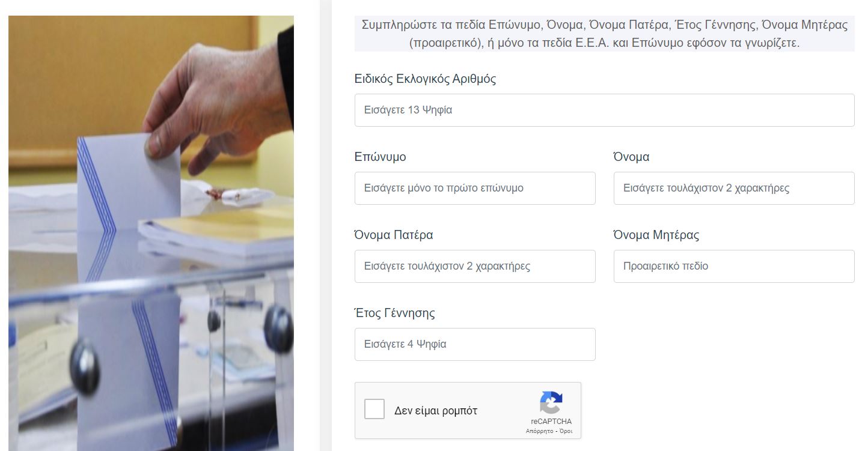The image size is (868, 451).
Task: Click the 'Δεν είμαι ρομπότ' captcha text
Action: [436, 411]
